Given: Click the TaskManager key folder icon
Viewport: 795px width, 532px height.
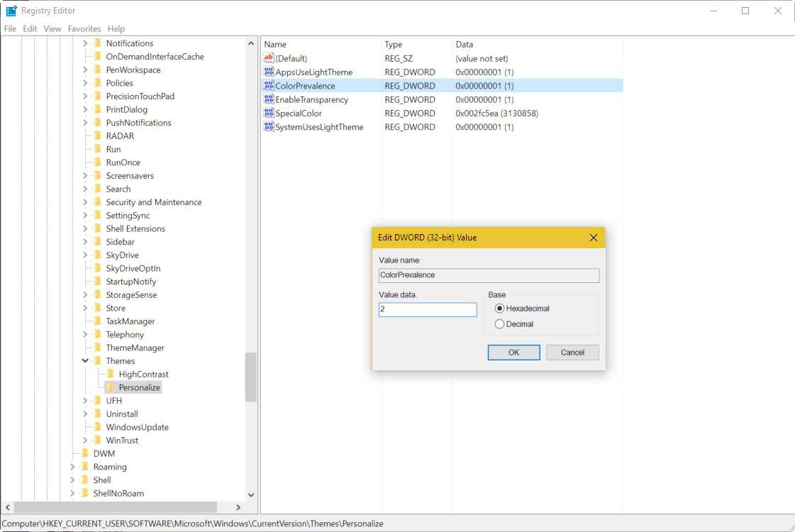Looking at the screenshot, I should 98,321.
